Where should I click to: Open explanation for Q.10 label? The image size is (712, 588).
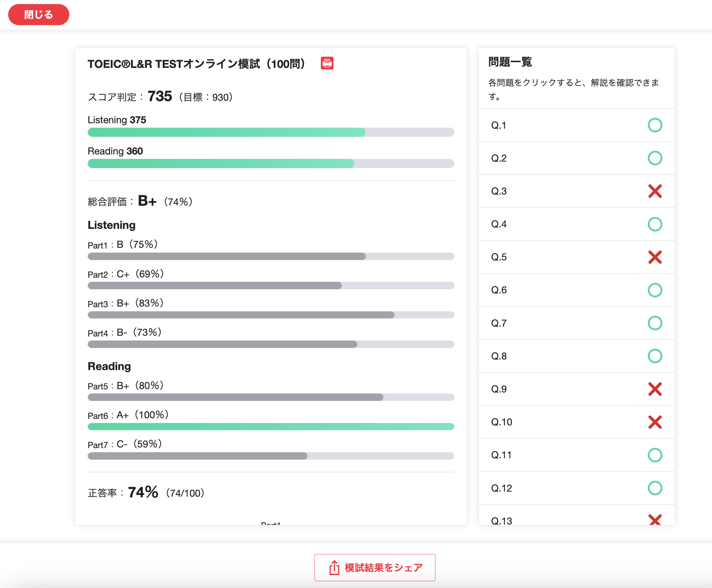click(501, 422)
